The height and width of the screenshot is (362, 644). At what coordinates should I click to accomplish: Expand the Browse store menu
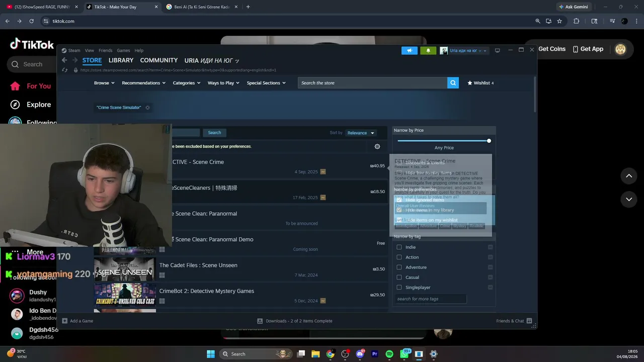pyautogui.click(x=104, y=83)
